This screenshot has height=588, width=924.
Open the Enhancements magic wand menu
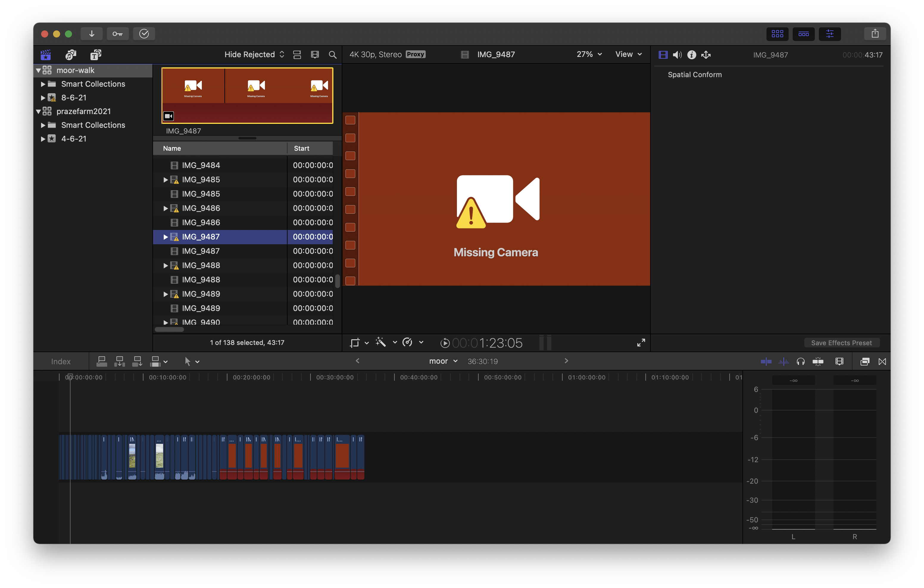385,342
